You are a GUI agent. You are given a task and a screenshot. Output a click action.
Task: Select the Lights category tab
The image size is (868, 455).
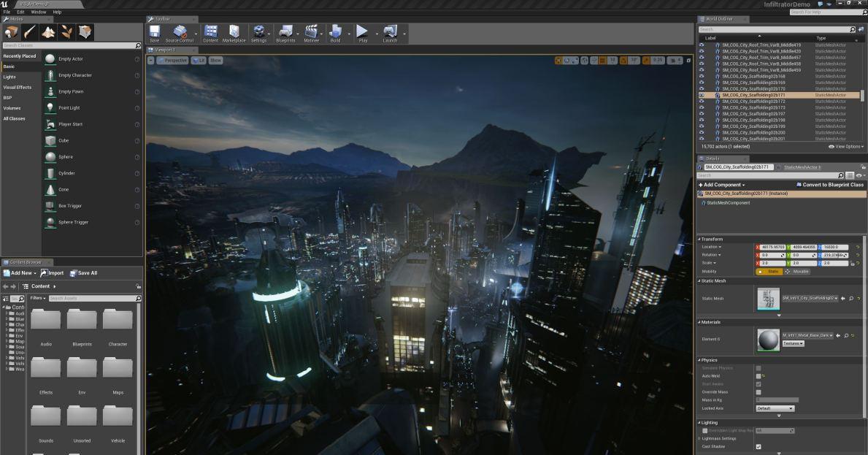point(10,77)
